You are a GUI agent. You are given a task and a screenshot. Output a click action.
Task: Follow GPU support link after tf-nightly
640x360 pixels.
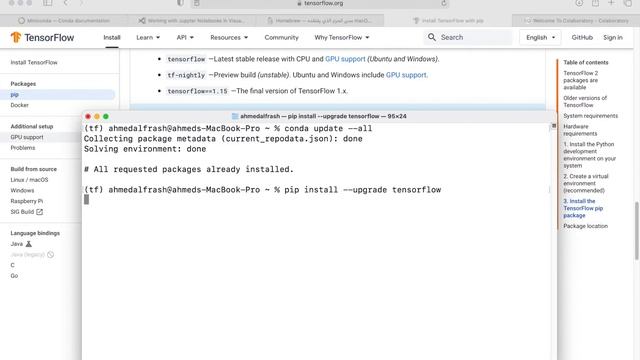(x=406, y=75)
